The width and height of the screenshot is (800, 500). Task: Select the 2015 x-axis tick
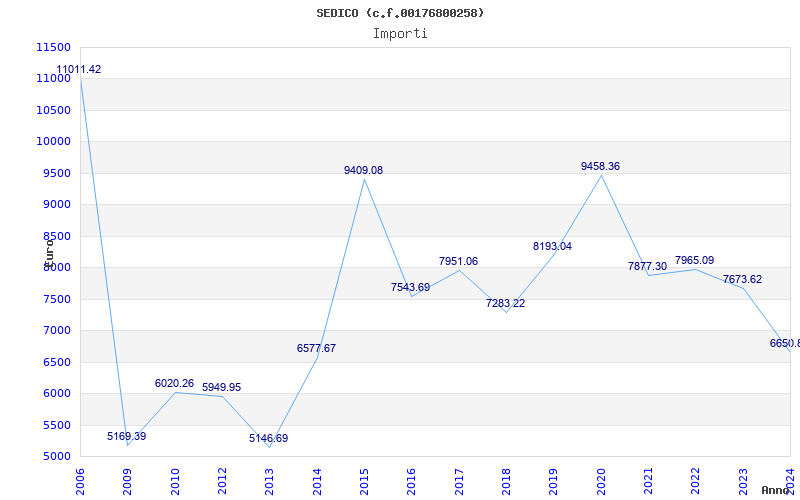click(364, 481)
